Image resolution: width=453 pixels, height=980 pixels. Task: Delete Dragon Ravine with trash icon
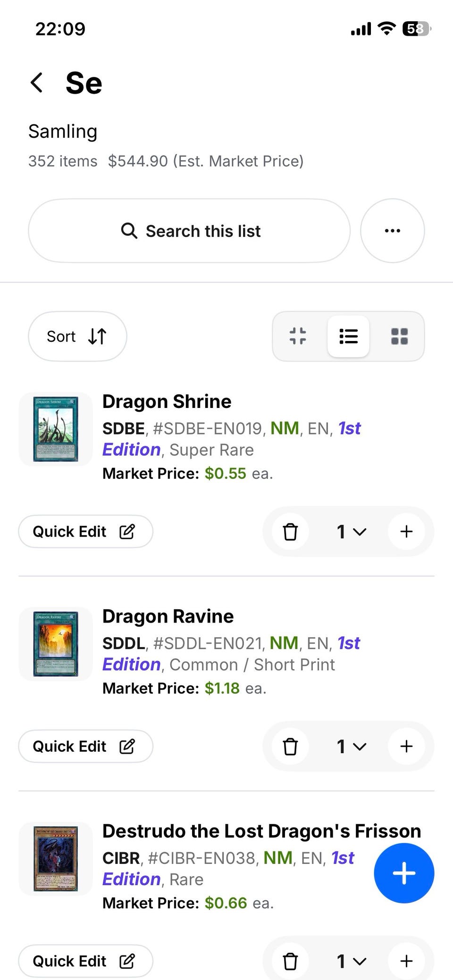click(290, 746)
